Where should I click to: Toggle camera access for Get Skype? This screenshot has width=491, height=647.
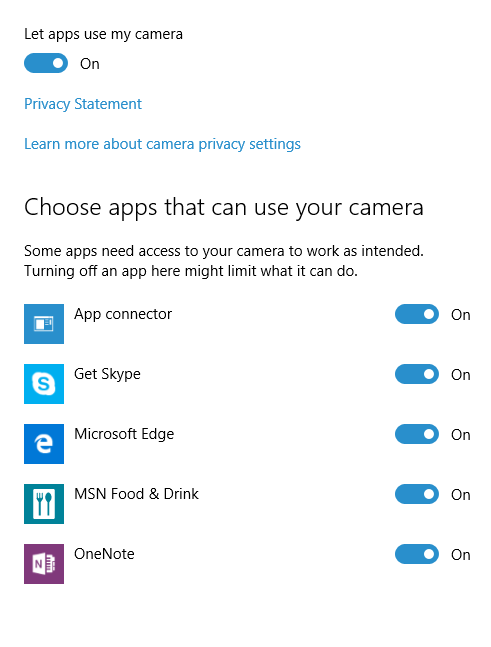coord(417,374)
